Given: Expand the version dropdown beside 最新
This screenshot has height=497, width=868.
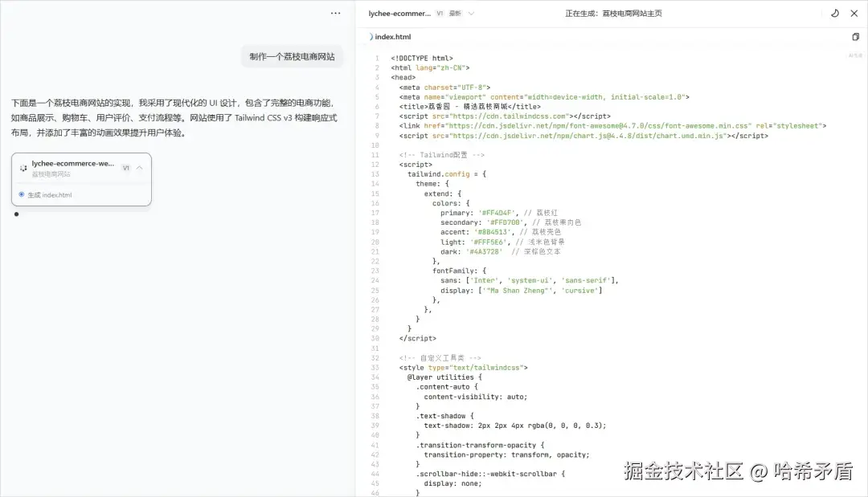Looking at the screenshot, I should 471,14.
